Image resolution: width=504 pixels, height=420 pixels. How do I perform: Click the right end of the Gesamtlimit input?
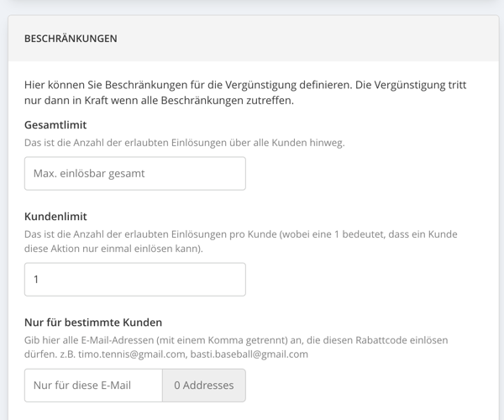click(236, 174)
